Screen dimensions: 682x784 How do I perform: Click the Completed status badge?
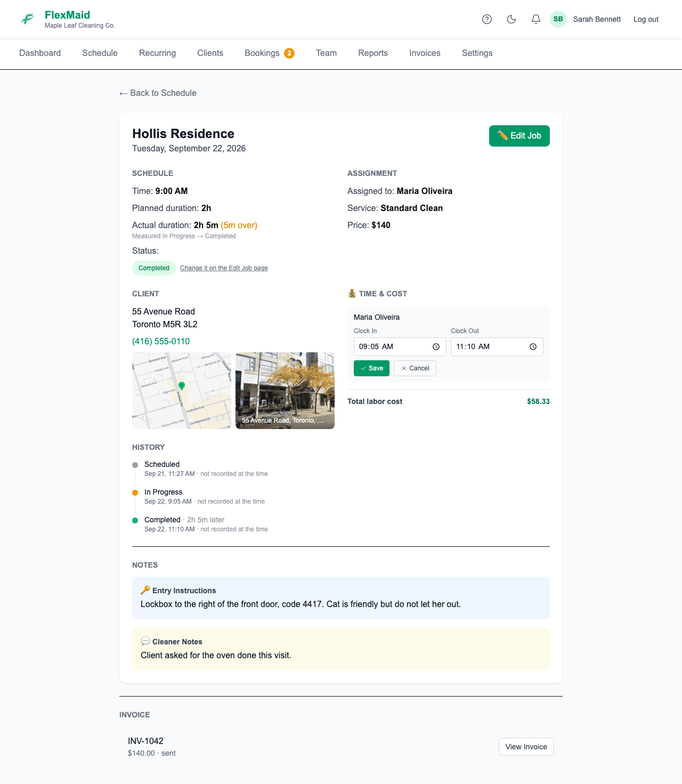click(154, 268)
